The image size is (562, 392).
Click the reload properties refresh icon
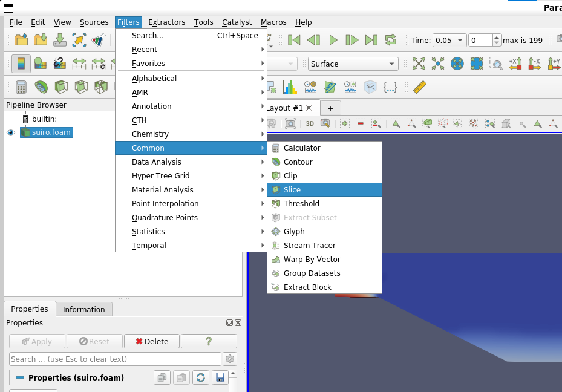pos(201,377)
